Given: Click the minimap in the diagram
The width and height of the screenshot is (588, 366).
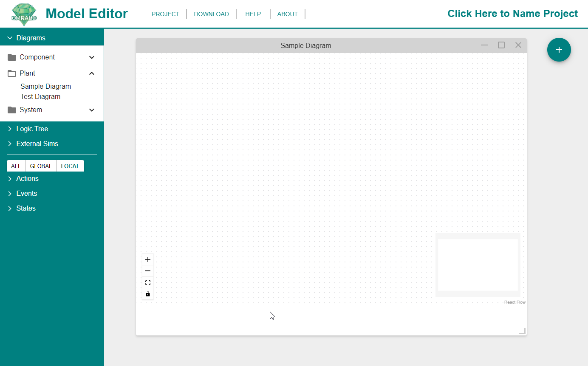Looking at the screenshot, I should tap(478, 265).
